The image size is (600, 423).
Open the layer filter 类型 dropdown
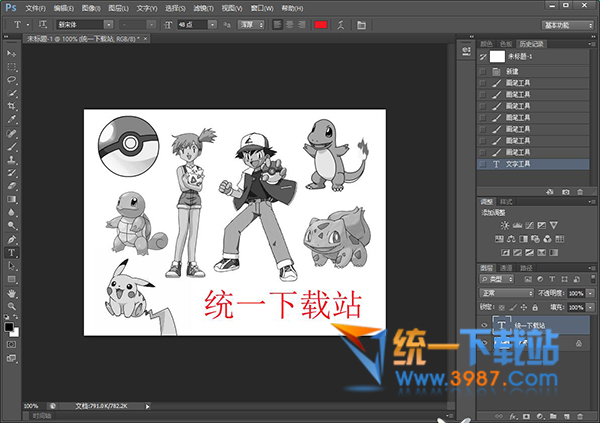497,279
